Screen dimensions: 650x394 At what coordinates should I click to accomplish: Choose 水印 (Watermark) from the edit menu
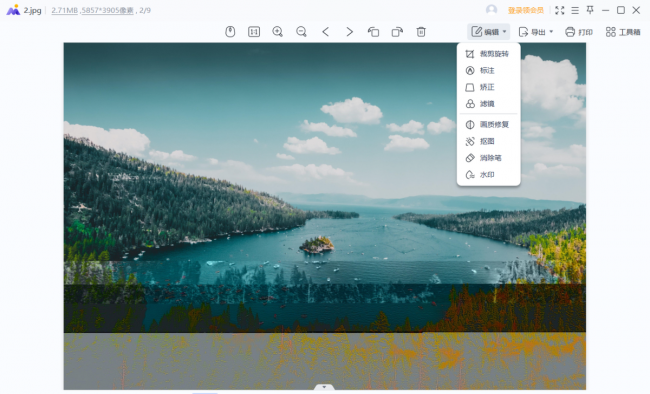click(488, 175)
